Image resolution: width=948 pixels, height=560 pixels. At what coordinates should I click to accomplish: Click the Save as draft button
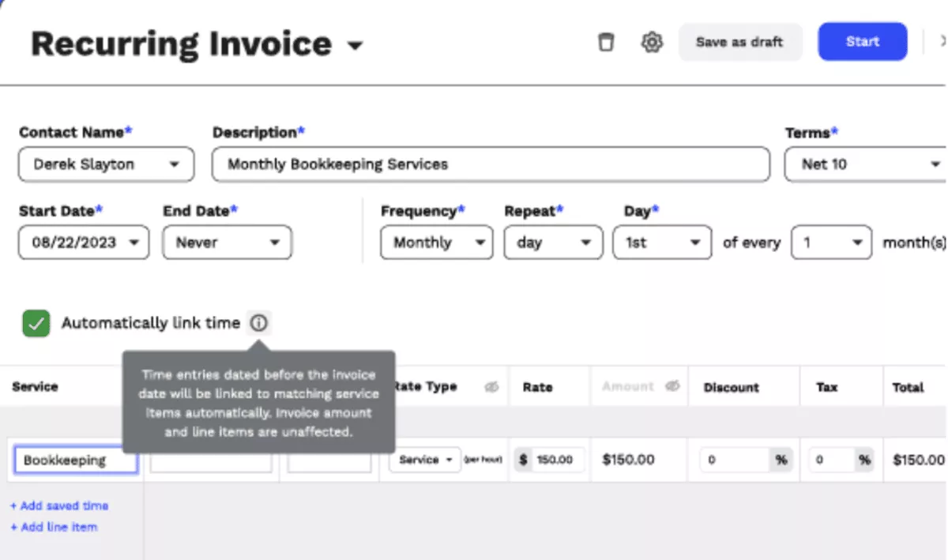[739, 42]
